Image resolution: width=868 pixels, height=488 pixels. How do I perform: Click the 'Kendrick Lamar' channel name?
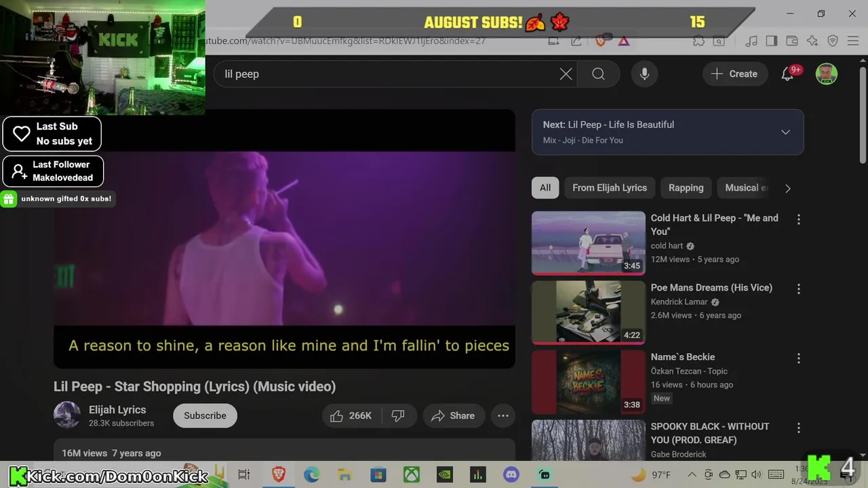click(x=679, y=302)
